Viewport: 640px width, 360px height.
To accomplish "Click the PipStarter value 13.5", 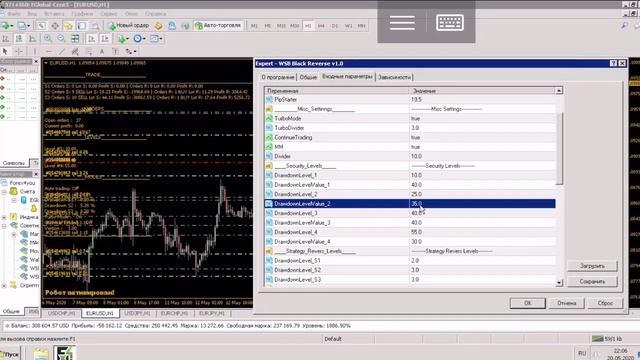I will (482, 100).
